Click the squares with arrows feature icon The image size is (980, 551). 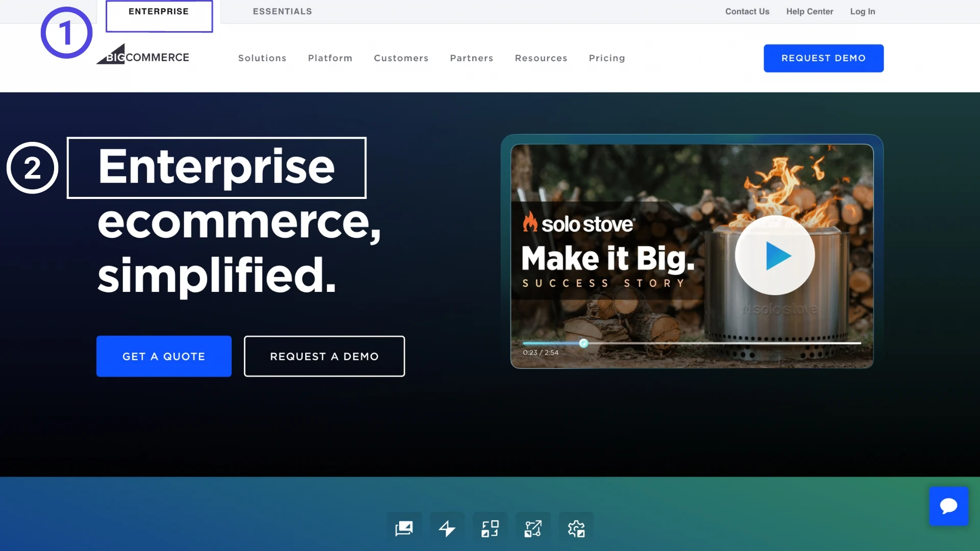point(490,528)
